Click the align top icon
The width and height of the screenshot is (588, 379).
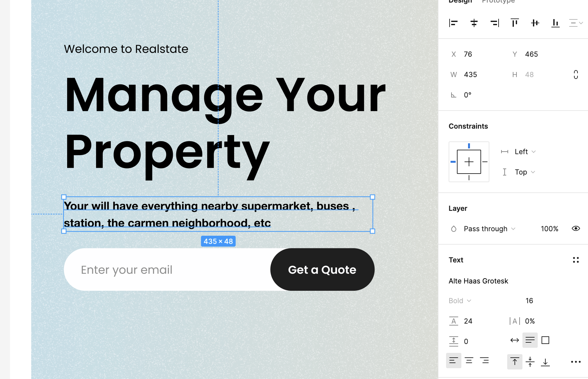coord(514,23)
